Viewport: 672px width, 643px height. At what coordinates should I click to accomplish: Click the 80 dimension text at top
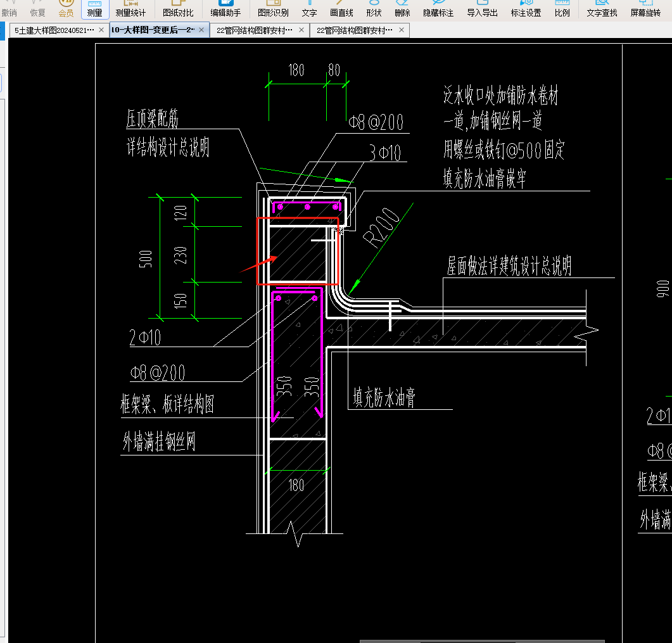(334, 70)
